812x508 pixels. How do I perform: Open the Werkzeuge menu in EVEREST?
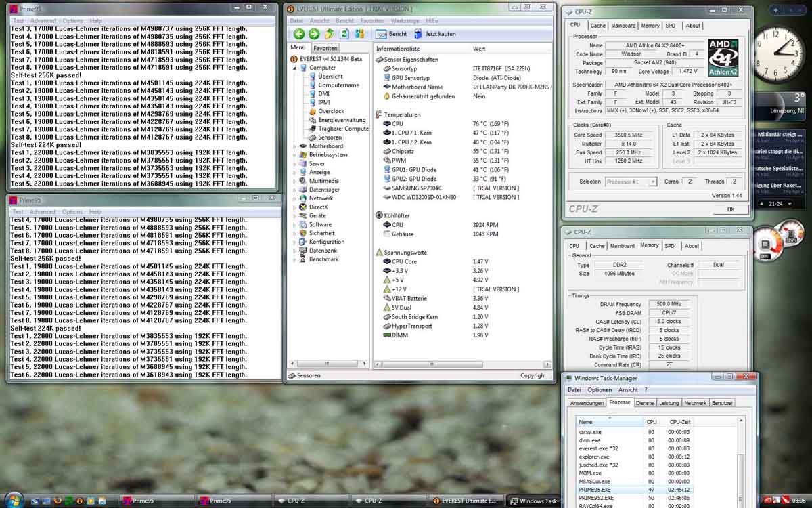[x=405, y=21]
